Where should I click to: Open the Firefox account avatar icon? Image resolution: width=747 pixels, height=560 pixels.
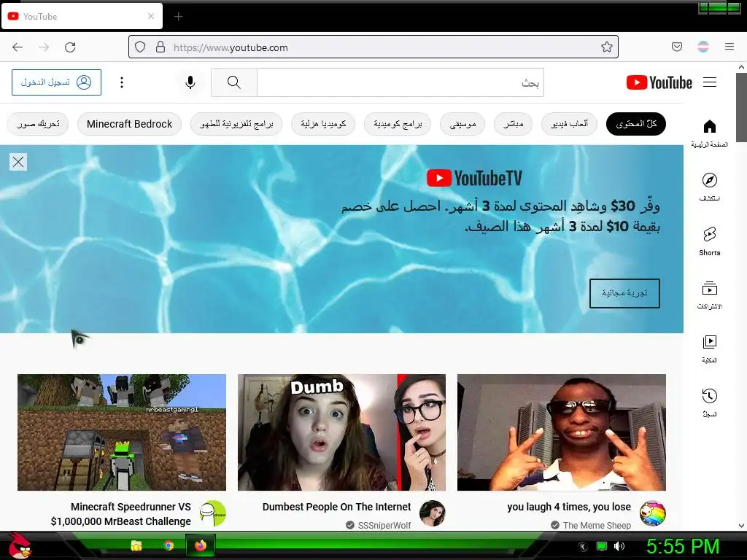pyautogui.click(x=703, y=47)
